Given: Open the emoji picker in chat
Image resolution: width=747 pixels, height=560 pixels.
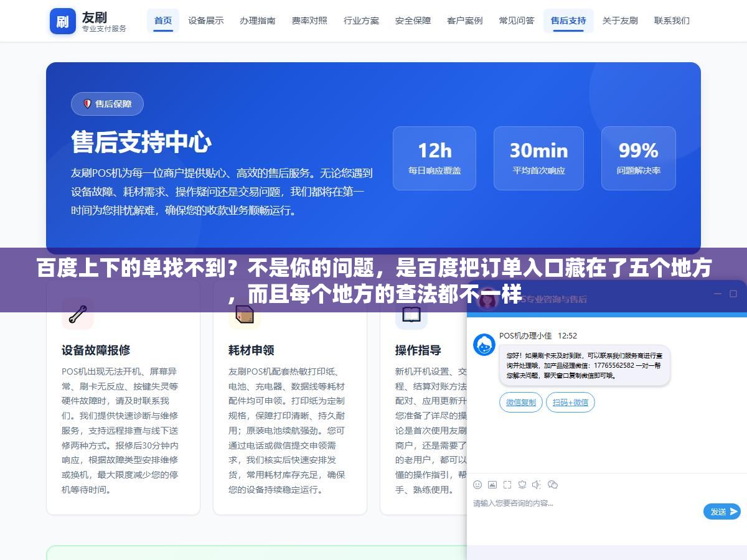Looking at the screenshot, I should [477, 485].
